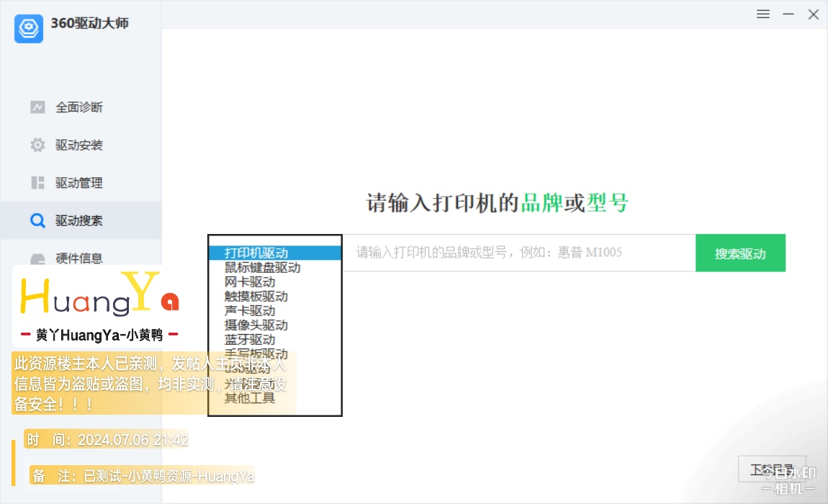The height and width of the screenshot is (504, 828).
Task: Switch to the 驱动安装 sidebar tab
Action: pyautogui.click(x=81, y=145)
